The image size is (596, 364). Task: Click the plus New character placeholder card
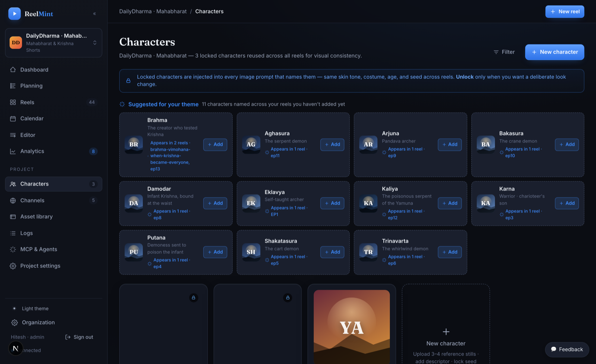pyautogui.click(x=446, y=324)
